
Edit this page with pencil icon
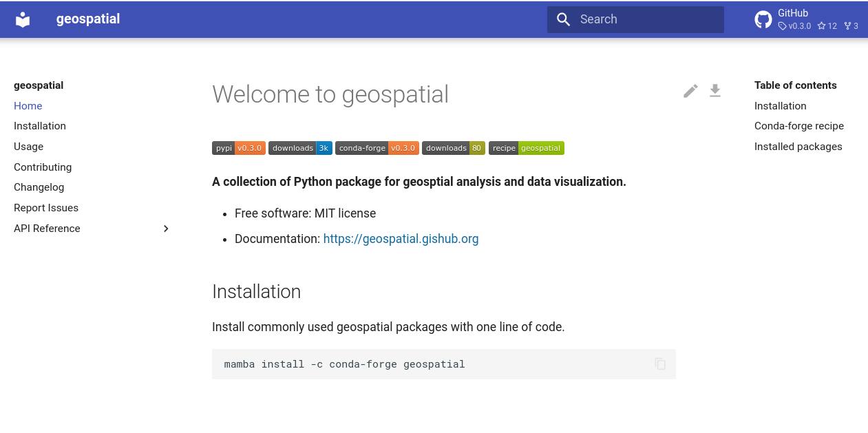click(x=690, y=91)
